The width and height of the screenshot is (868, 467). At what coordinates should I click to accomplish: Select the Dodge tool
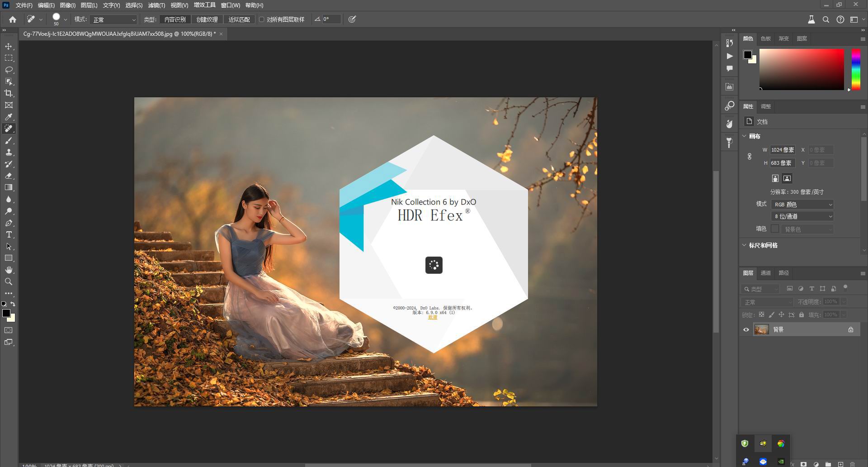coord(9,211)
